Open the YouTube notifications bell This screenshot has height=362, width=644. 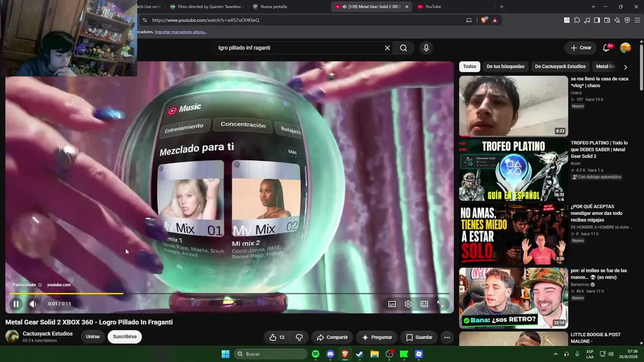(606, 48)
